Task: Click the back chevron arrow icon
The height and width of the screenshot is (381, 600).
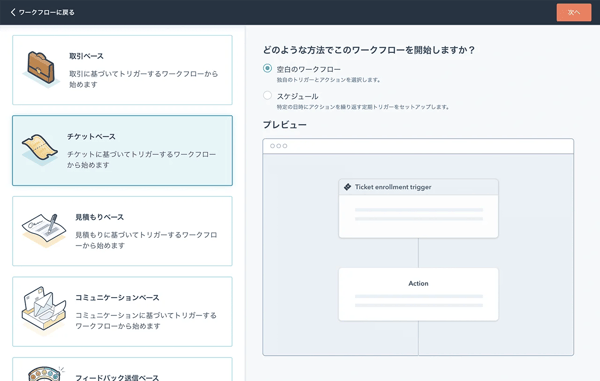Action: (13, 12)
